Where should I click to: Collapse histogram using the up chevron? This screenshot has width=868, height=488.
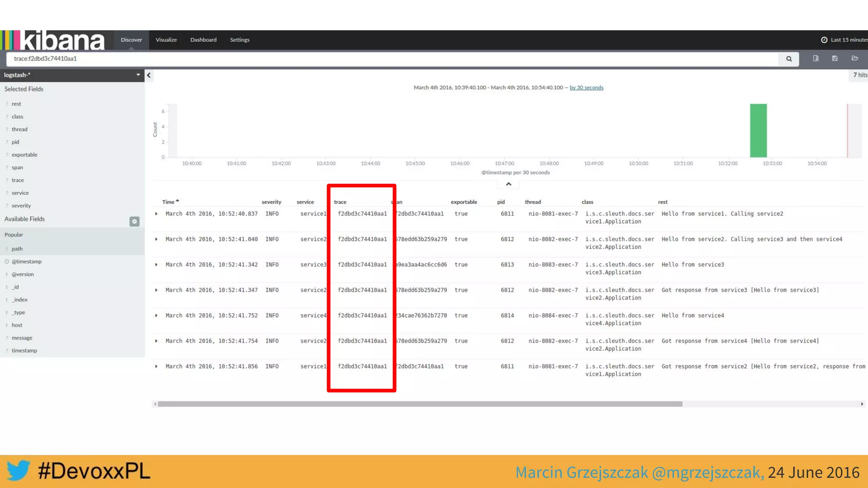click(509, 184)
